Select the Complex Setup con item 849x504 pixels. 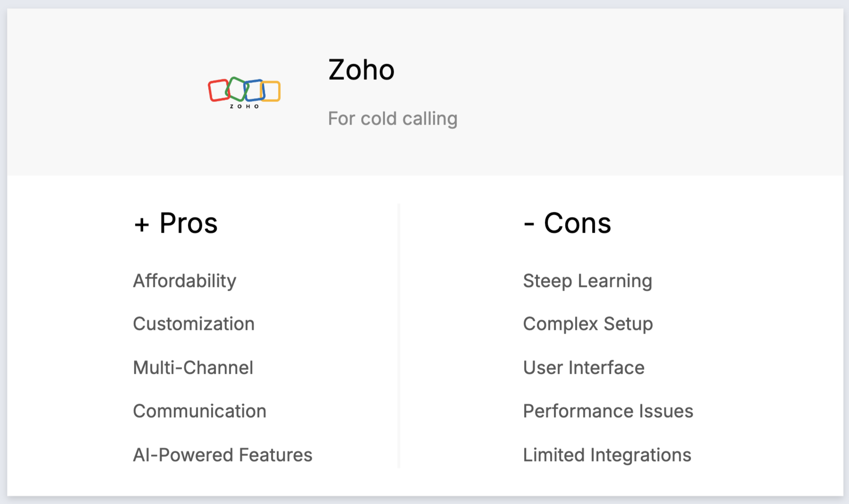588,324
